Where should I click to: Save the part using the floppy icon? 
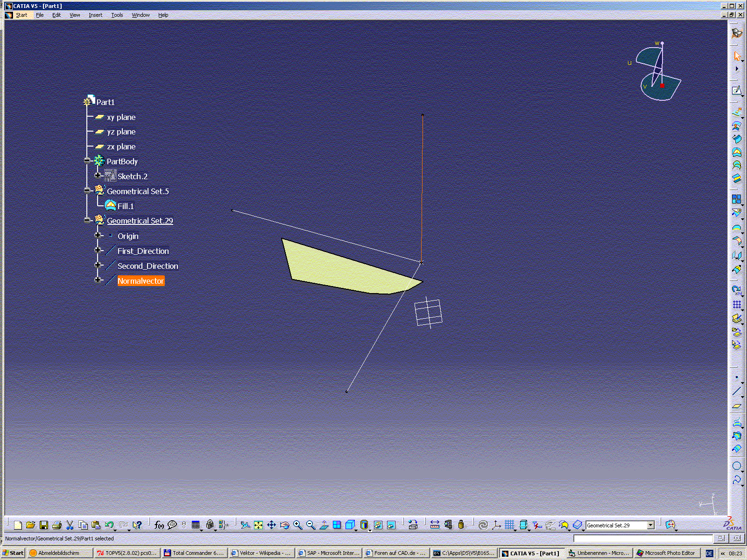point(44,525)
